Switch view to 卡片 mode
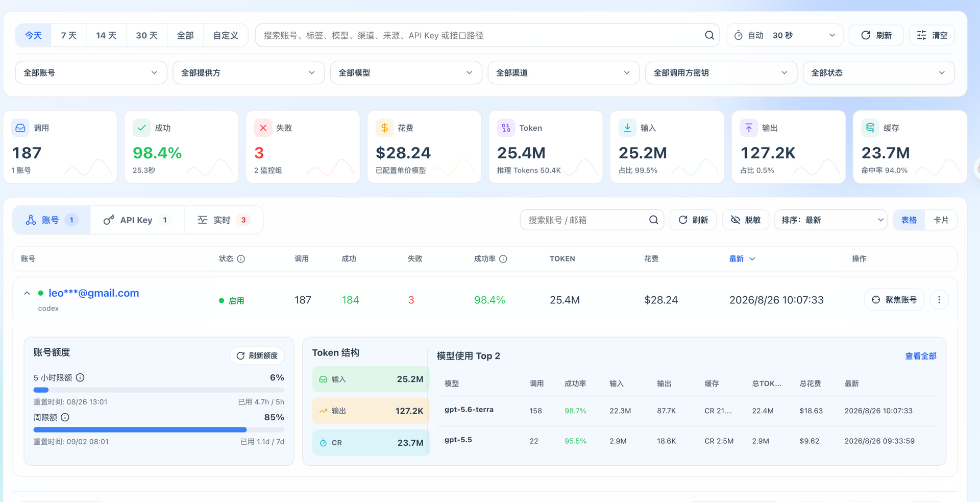 pyautogui.click(x=941, y=220)
